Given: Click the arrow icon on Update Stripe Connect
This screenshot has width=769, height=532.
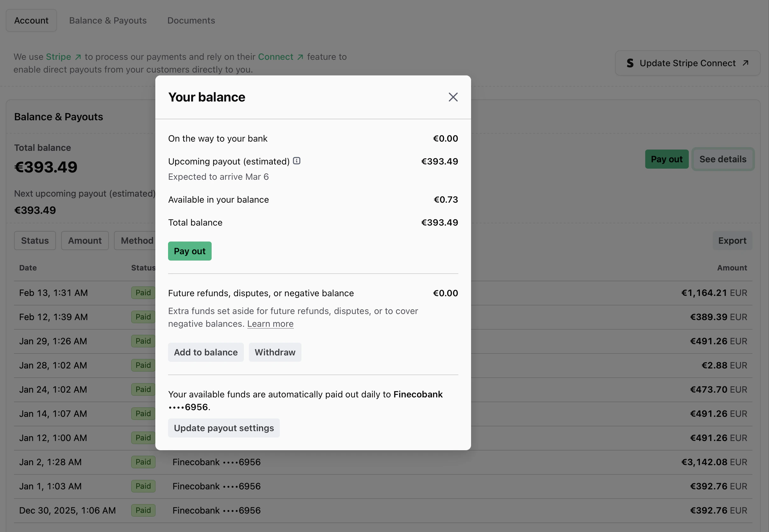Looking at the screenshot, I should click(745, 63).
